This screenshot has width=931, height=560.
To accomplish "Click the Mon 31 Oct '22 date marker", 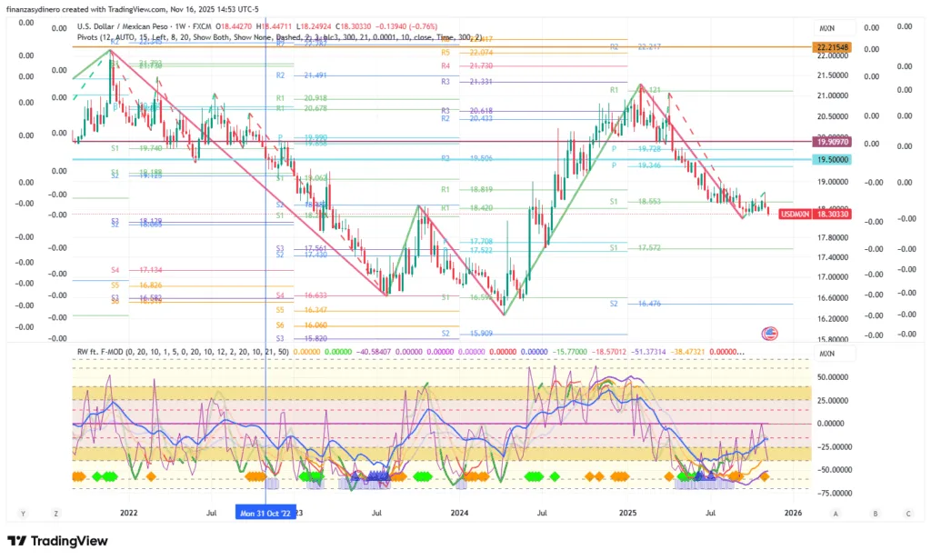I will click(265, 514).
